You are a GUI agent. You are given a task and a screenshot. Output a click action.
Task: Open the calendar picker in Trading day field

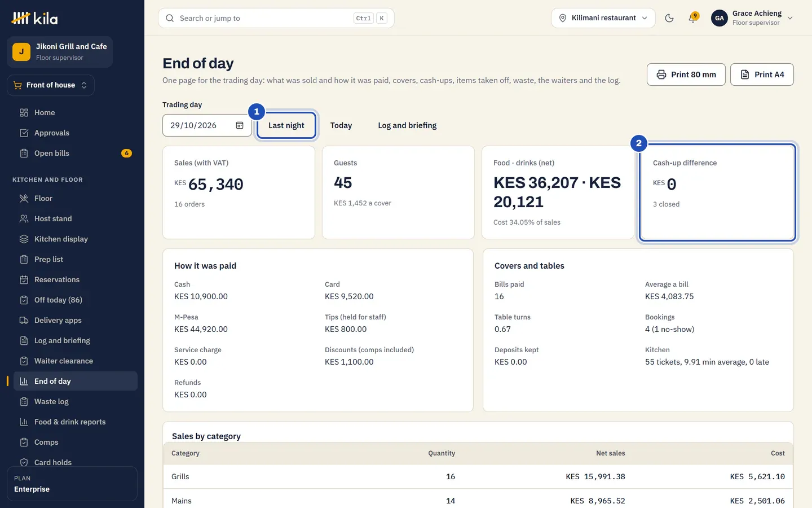coord(240,125)
